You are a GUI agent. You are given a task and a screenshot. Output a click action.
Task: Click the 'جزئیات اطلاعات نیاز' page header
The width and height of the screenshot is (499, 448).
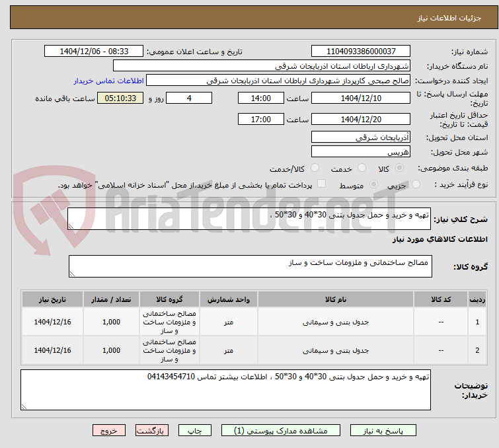[449, 18]
